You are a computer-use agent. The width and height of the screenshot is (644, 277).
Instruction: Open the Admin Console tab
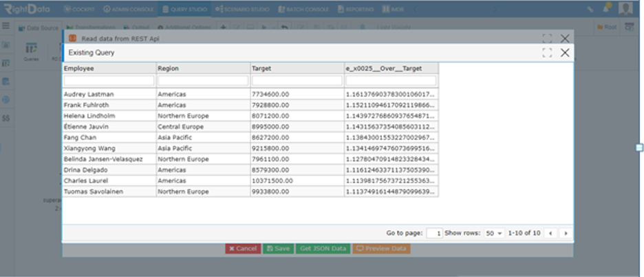(x=128, y=9)
